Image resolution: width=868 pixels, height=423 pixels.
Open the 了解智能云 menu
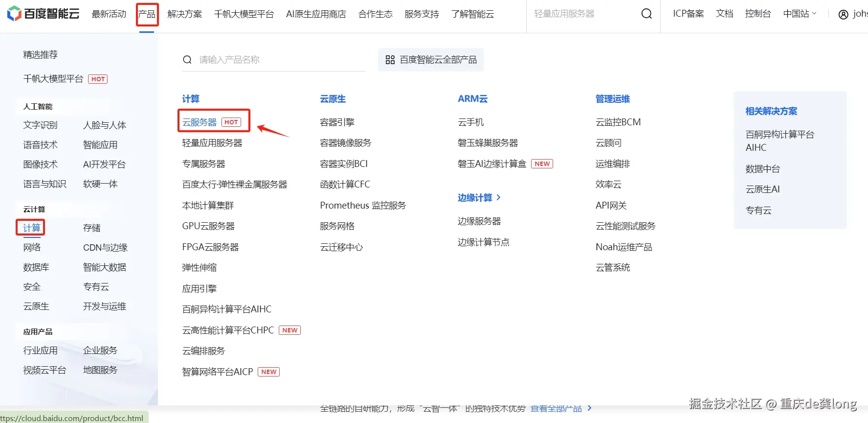[472, 14]
